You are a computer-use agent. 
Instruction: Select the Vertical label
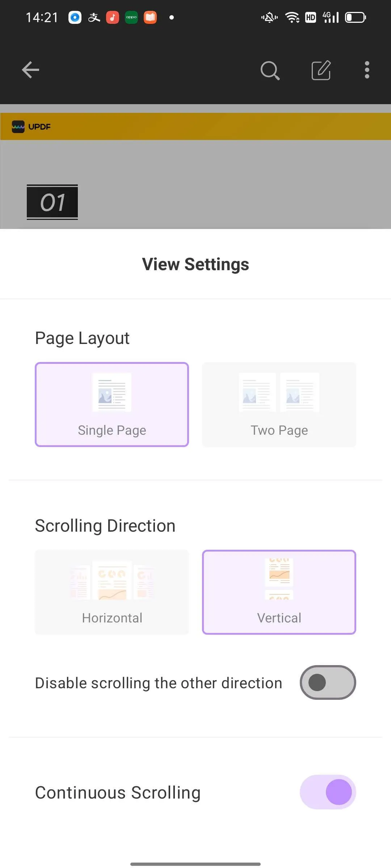tap(279, 618)
